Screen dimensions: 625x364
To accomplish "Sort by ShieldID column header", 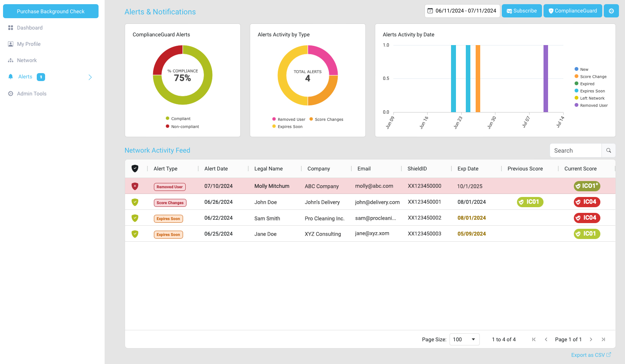I will pos(417,169).
